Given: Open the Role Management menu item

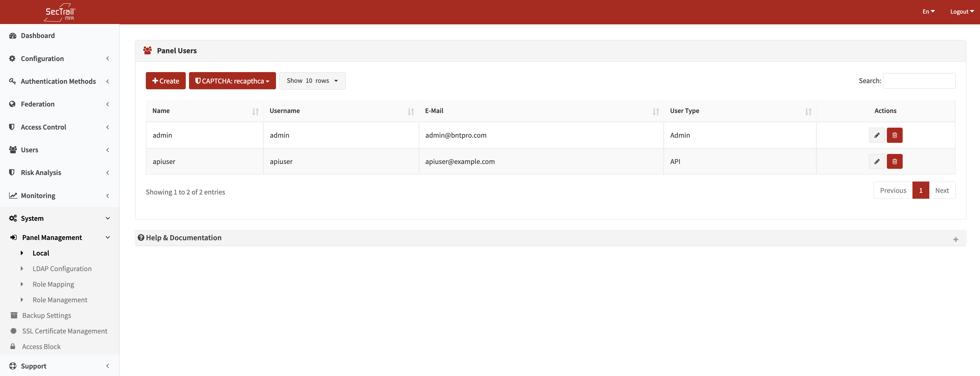Looking at the screenshot, I should point(60,300).
